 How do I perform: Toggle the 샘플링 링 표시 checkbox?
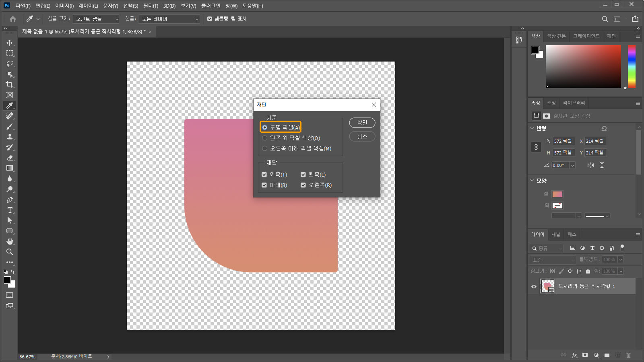[x=209, y=19]
